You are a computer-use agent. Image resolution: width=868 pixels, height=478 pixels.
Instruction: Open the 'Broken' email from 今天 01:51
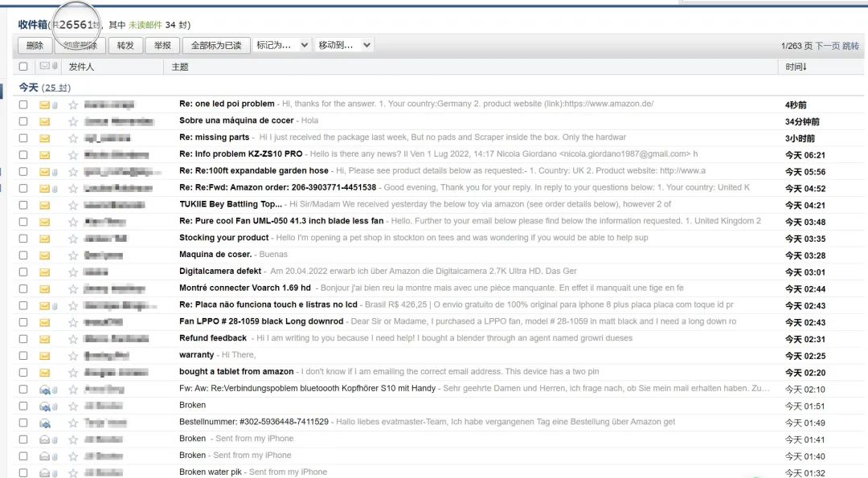193,405
